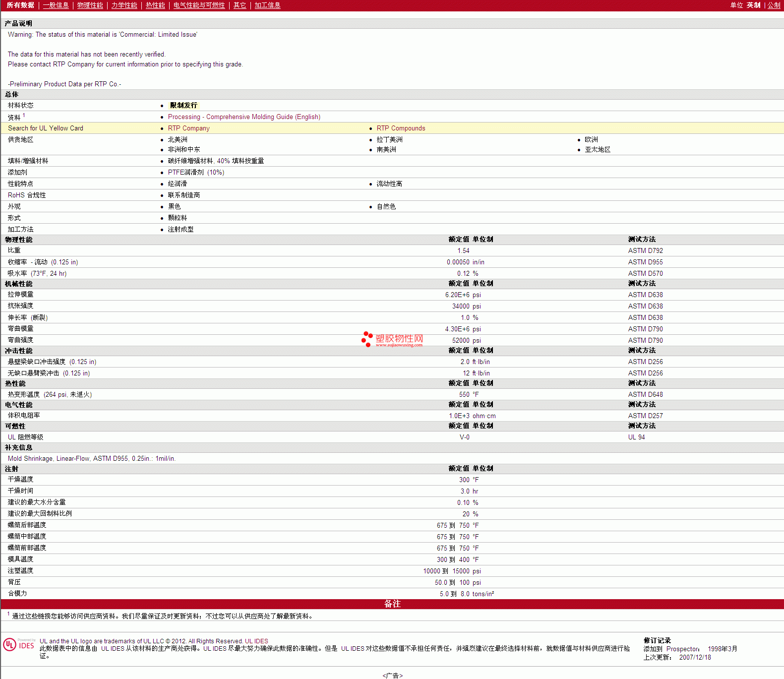Click the UL IDES logo in footer

(x=19, y=644)
